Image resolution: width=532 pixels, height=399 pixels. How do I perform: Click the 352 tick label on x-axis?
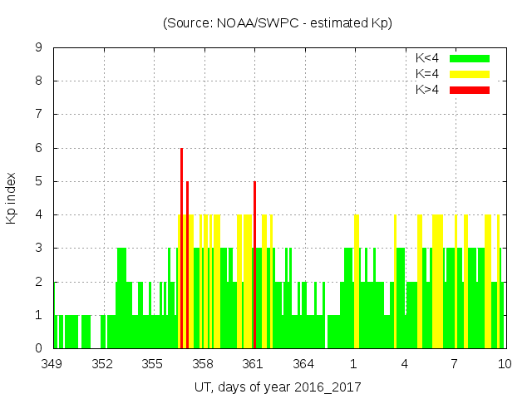point(103,364)
